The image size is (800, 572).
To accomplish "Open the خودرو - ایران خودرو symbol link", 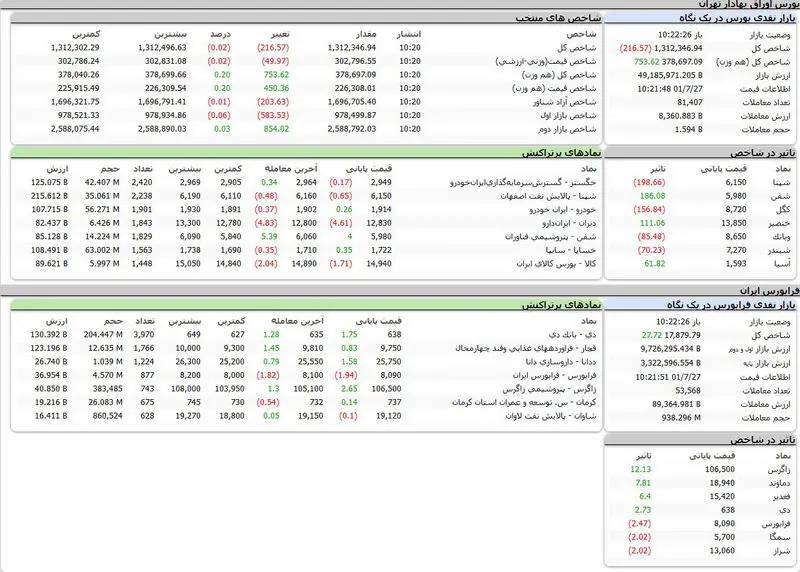I will (x=563, y=209).
